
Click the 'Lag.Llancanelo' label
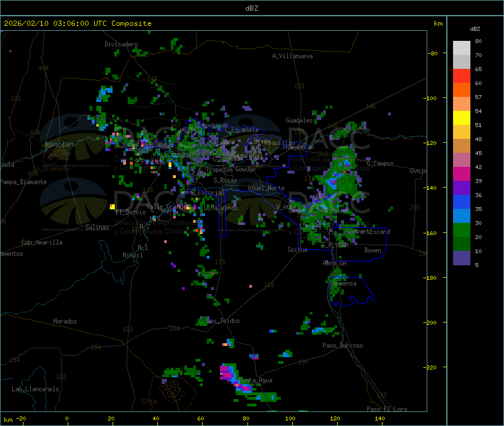35,389
